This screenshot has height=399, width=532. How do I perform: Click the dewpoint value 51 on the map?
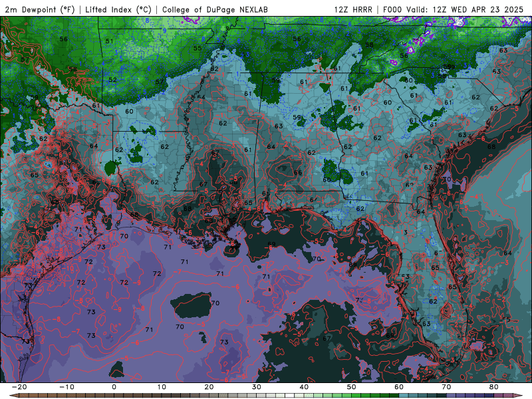(109, 41)
